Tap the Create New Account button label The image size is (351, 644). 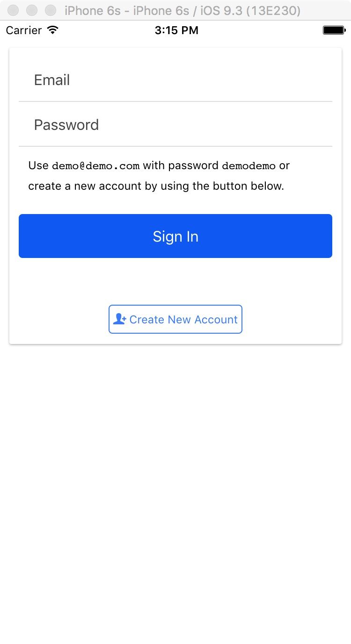pos(183,320)
